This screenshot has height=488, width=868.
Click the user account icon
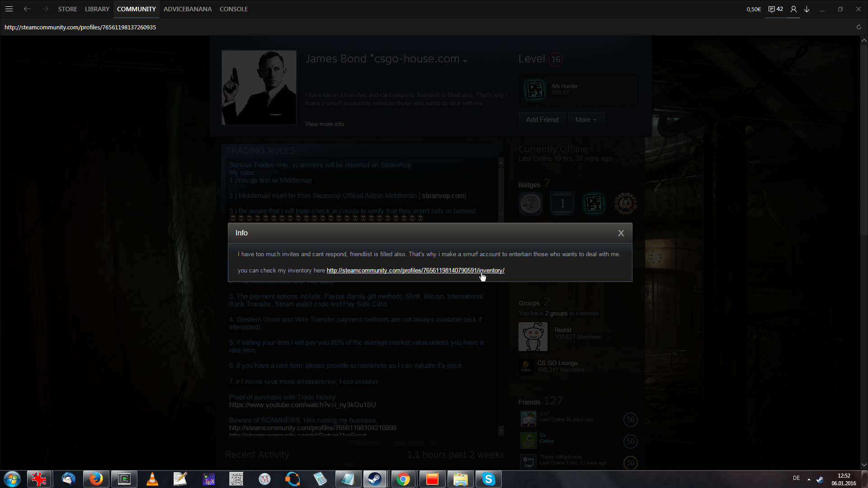coord(793,9)
